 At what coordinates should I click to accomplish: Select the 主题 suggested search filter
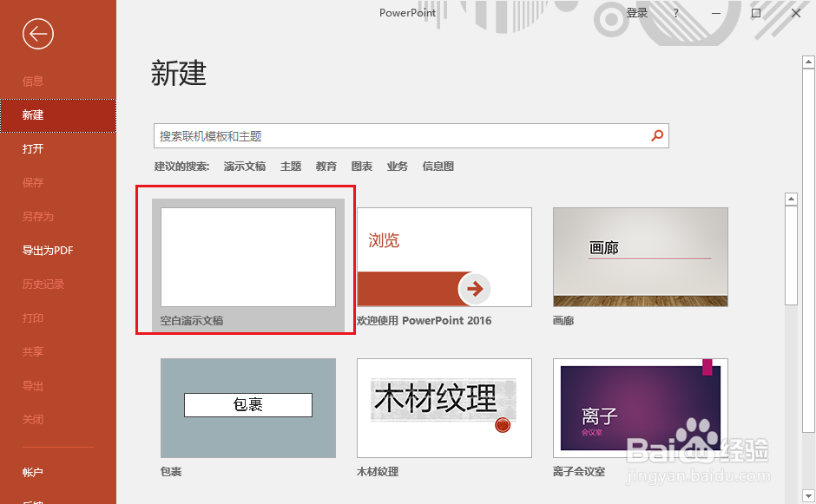pyautogui.click(x=291, y=166)
